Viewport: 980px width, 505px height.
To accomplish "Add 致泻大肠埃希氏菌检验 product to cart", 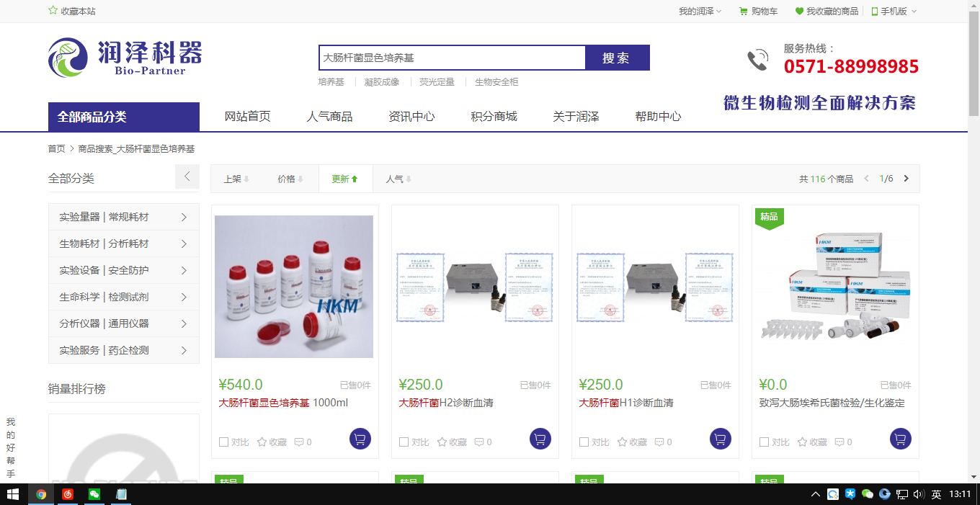I will click(901, 438).
